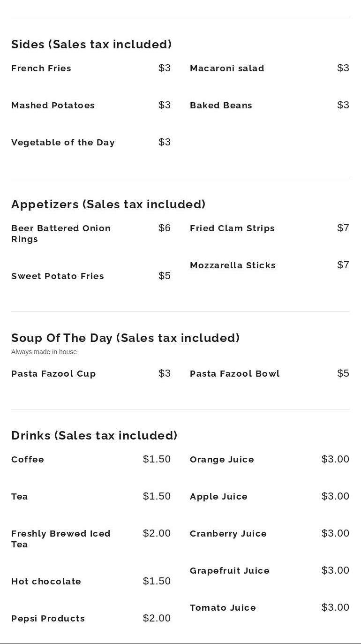The height and width of the screenshot is (644, 361).
Task: Pick the Sweet Potato Fries appetizer
Action: tap(58, 276)
